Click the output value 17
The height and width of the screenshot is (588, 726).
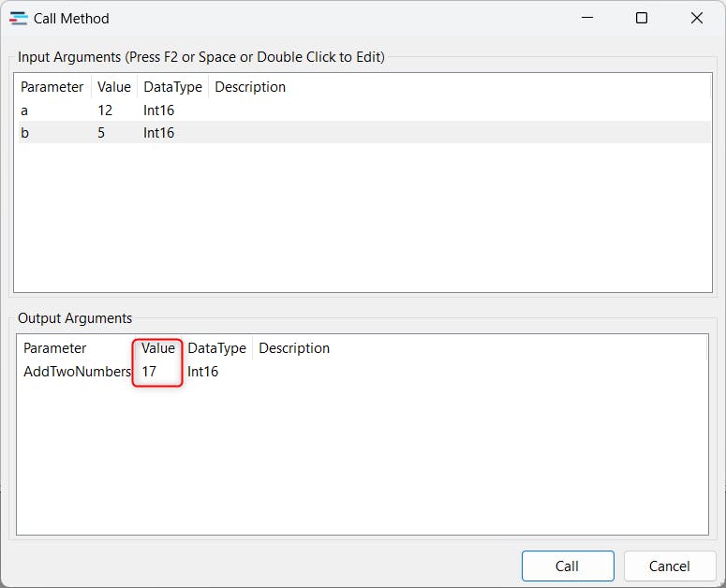pos(150,372)
